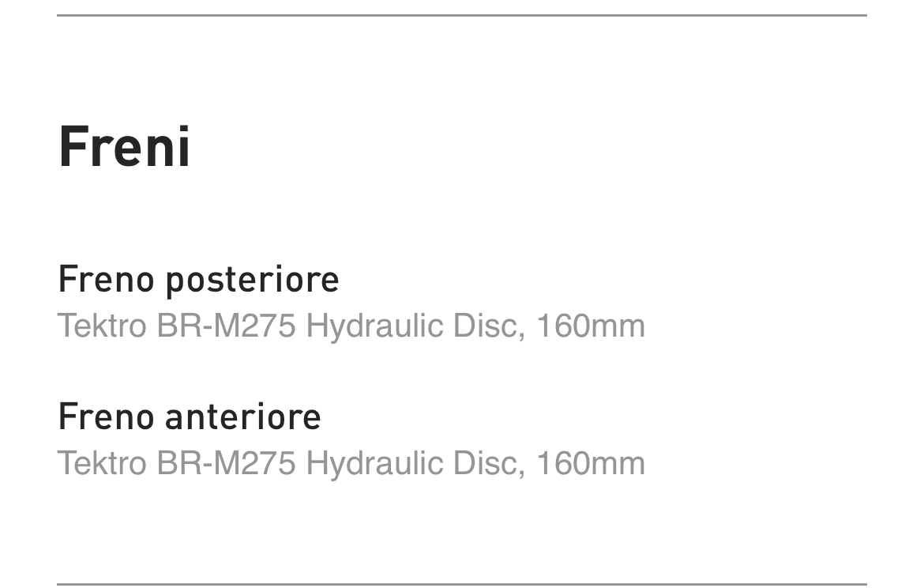Click the top horizontal divider line

pos(462,15)
